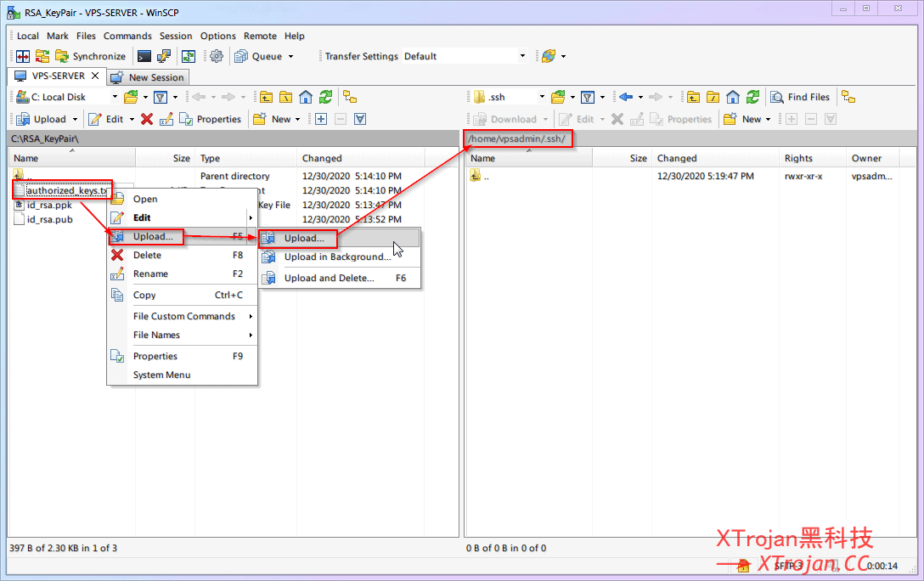
Task: Click the Home directory icon in local panel
Action: pos(306,97)
